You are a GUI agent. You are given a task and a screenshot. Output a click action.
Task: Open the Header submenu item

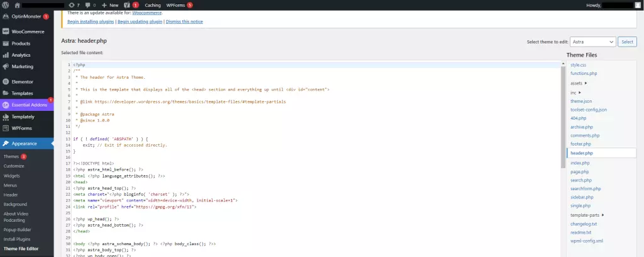(x=11, y=195)
